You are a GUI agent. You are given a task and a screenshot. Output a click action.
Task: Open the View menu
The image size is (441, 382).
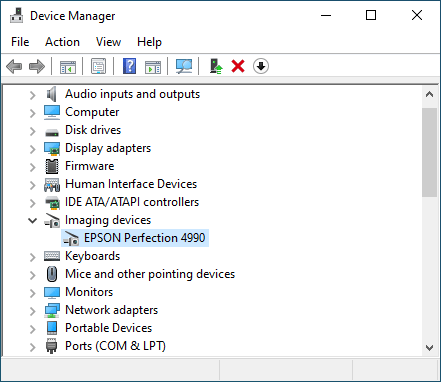[x=108, y=42]
